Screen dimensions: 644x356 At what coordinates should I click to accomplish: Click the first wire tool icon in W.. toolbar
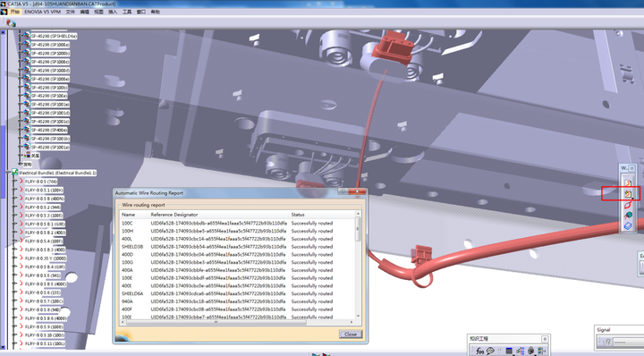(x=628, y=182)
